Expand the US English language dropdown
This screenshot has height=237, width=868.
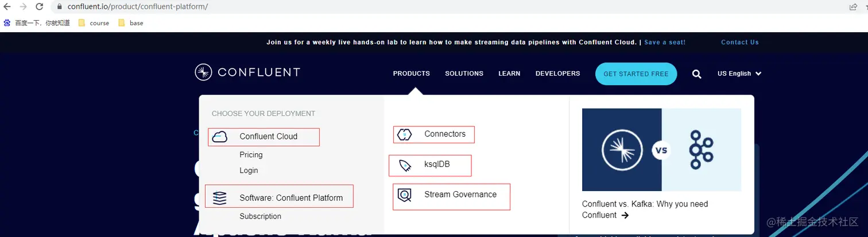[x=739, y=73]
